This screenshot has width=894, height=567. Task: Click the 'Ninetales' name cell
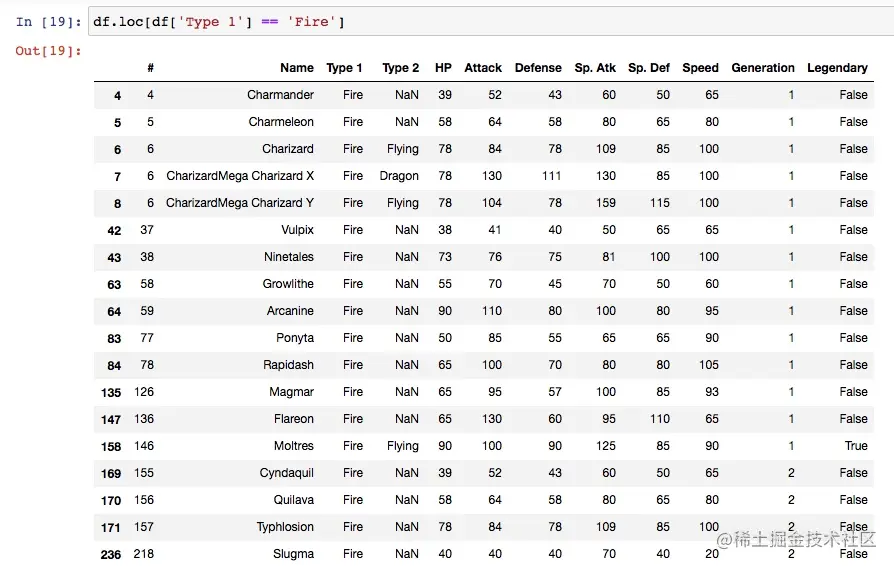pyautogui.click(x=288, y=257)
